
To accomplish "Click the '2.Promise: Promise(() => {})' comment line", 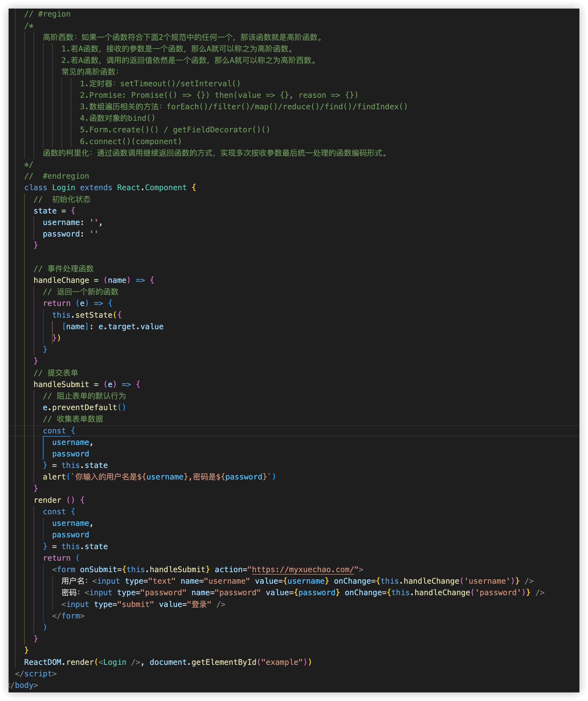I will click(219, 95).
